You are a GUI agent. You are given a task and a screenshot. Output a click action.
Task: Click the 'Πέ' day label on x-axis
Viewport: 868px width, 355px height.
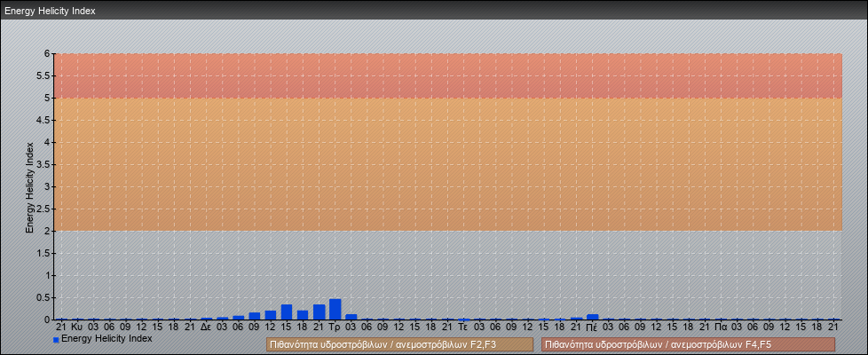592,327
